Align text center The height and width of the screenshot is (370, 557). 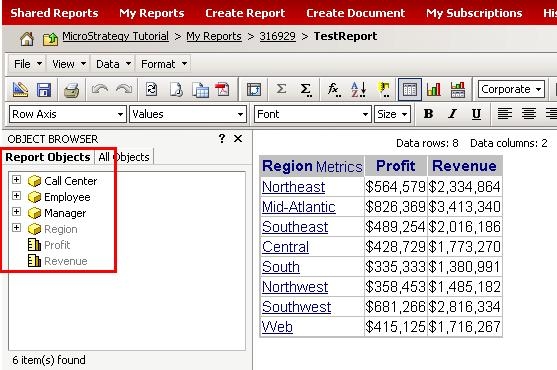pyautogui.click(x=529, y=114)
